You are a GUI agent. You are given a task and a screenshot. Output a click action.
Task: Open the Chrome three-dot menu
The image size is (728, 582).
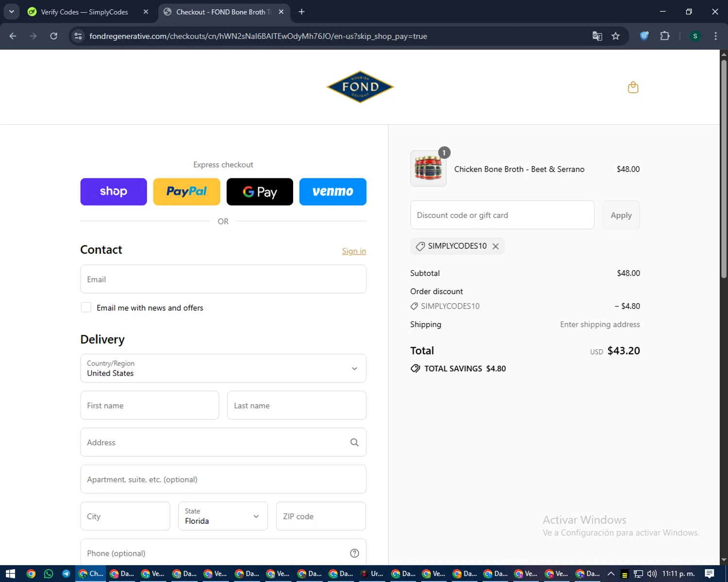(715, 36)
